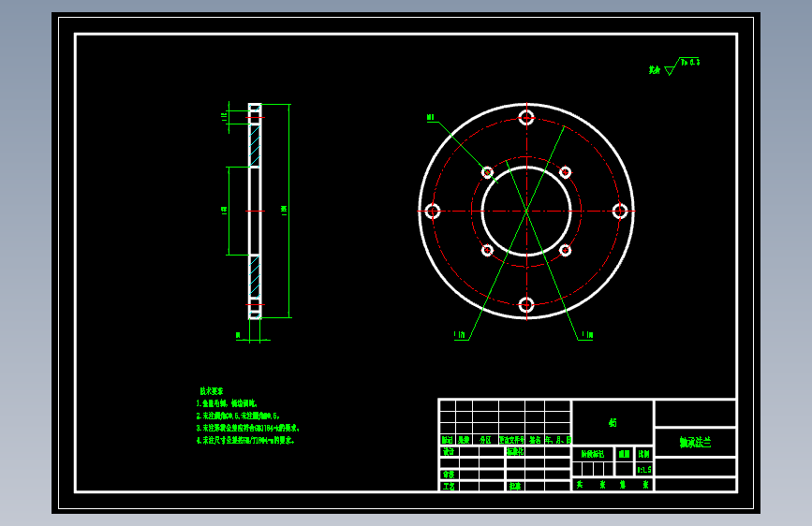Click the material value 45 in title block
Screen dimensions: 812x526
pos(613,422)
